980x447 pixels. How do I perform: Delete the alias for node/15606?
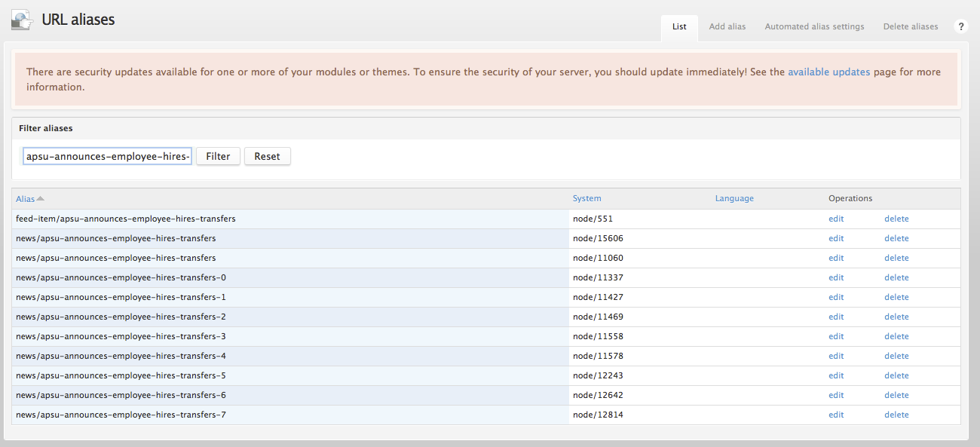(896, 237)
